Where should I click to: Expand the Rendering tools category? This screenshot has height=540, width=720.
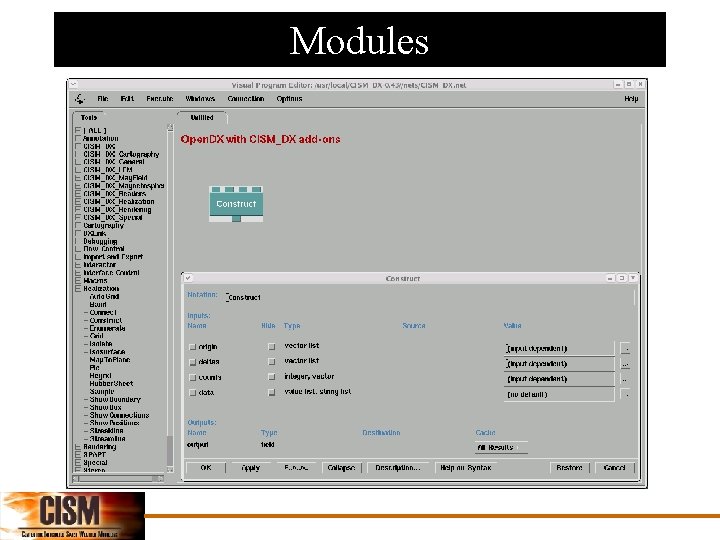pyautogui.click(x=78, y=446)
